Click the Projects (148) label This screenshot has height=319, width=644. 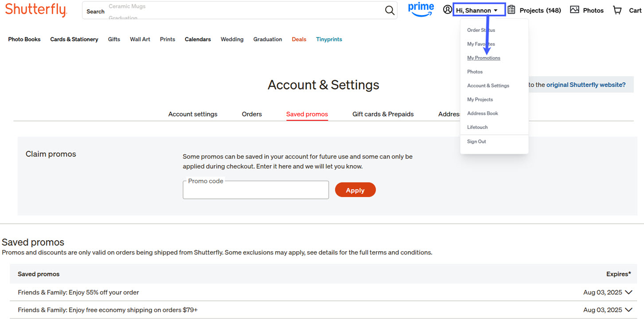click(x=540, y=10)
